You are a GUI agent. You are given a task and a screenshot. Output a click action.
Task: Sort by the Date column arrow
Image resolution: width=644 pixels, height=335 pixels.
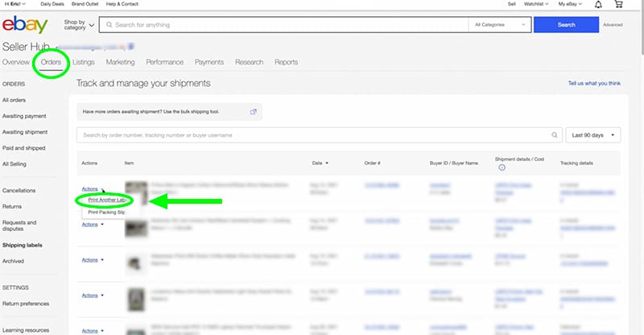tap(327, 163)
